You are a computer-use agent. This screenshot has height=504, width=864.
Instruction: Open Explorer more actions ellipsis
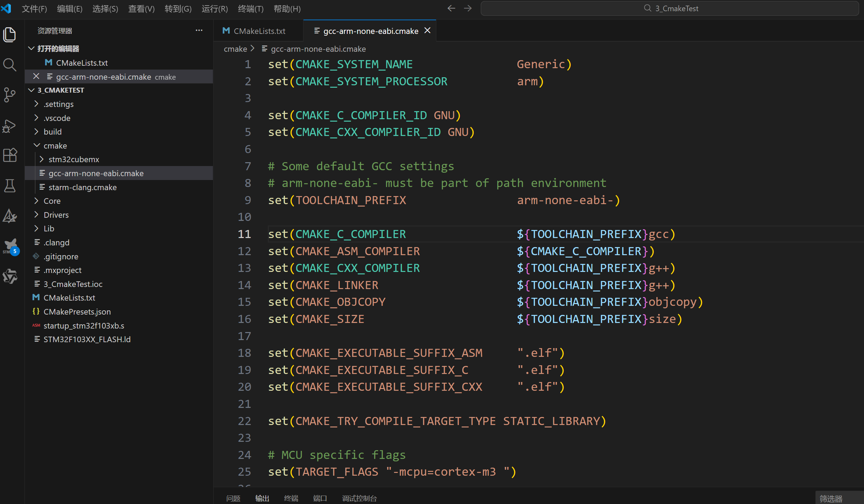tap(199, 30)
